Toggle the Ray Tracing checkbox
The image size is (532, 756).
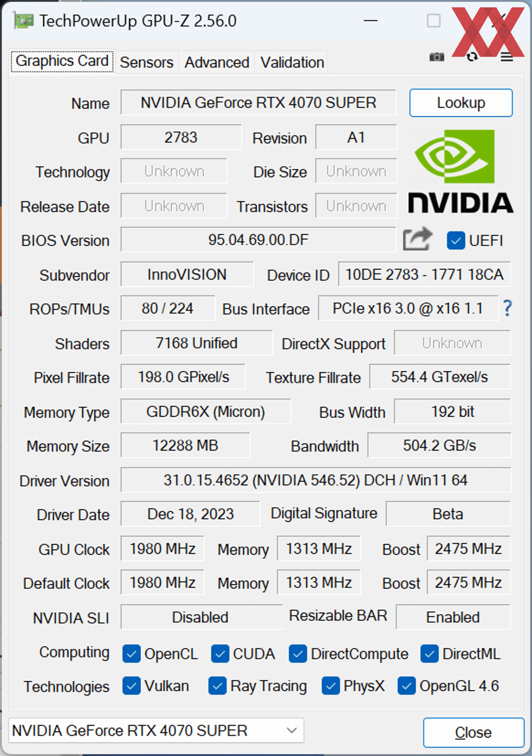click(x=217, y=686)
